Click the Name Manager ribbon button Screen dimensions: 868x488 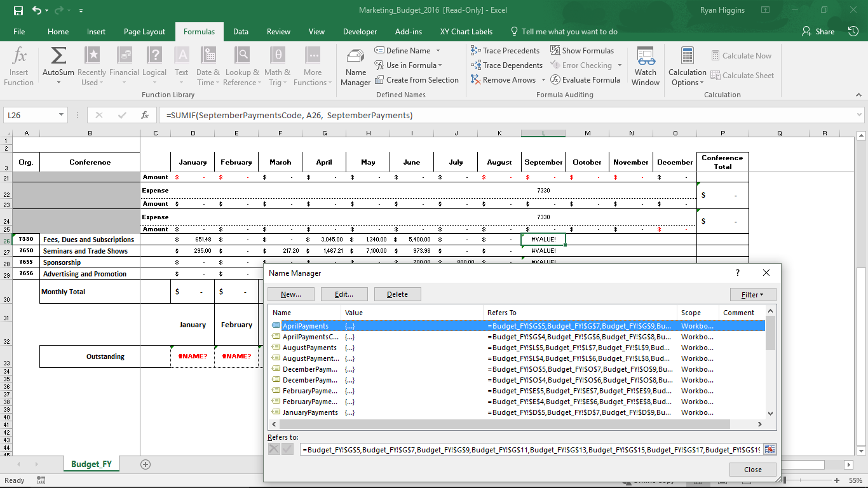point(356,67)
